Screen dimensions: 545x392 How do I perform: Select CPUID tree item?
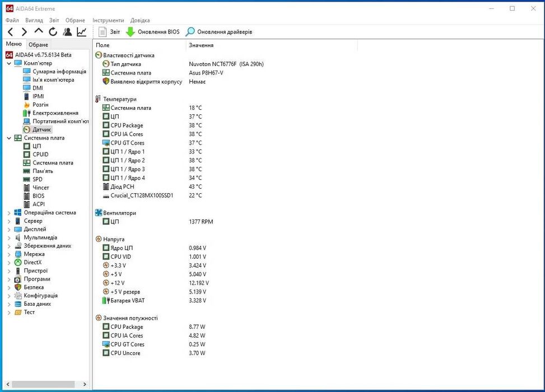point(40,155)
